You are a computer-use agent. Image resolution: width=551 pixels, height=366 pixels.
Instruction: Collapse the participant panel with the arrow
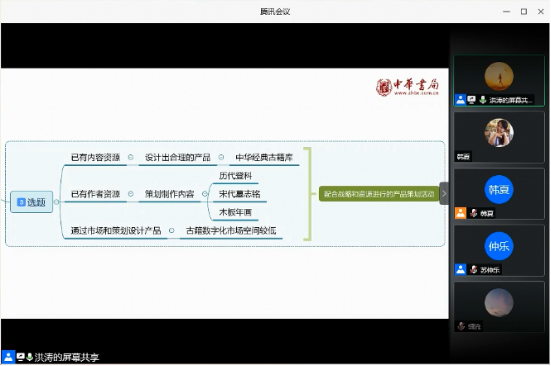tap(444, 194)
